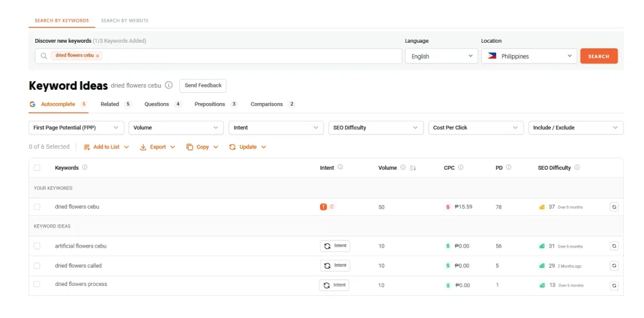The height and width of the screenshot is (318, 644).
Task: Check the 'dried flowers cebu' row checkbox
Action: tap(37, 207)
